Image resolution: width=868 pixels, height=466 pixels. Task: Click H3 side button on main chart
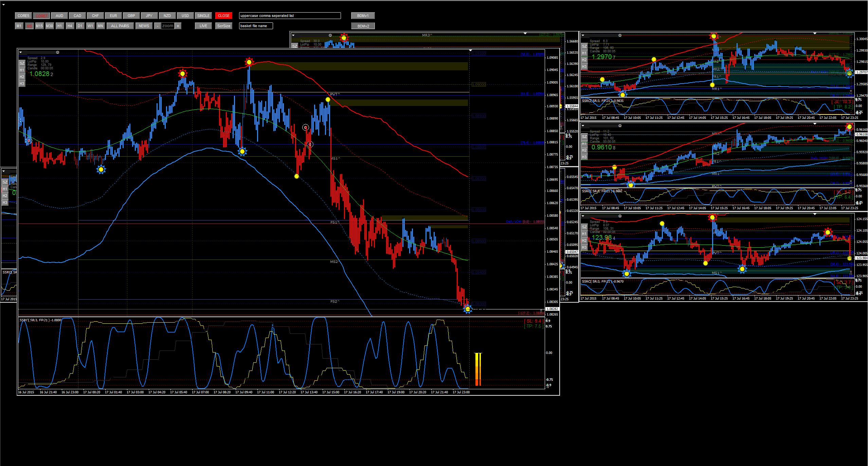(x=22, y=84)
